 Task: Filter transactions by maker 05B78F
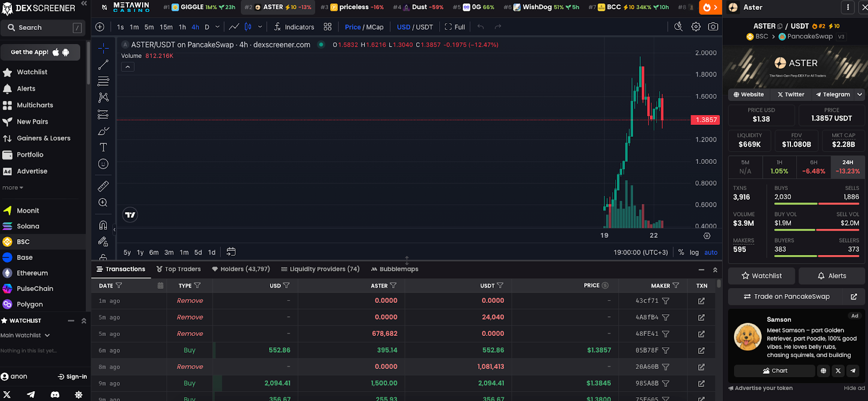coord(666,351)
